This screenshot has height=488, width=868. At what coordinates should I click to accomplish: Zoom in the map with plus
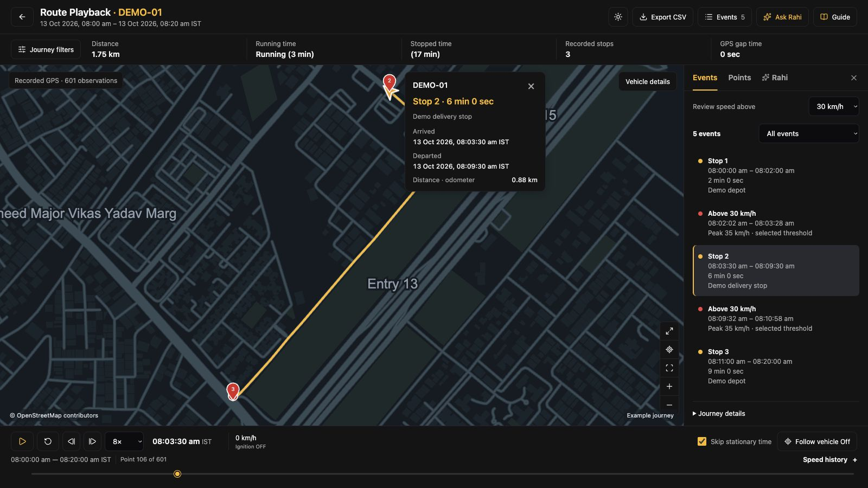point(669,387)
